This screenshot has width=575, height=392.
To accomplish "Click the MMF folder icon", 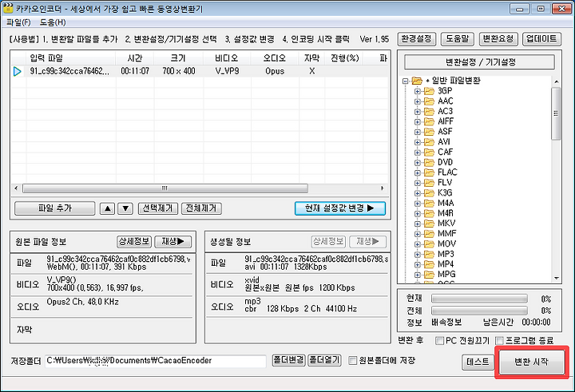I will tap(429, 234).
